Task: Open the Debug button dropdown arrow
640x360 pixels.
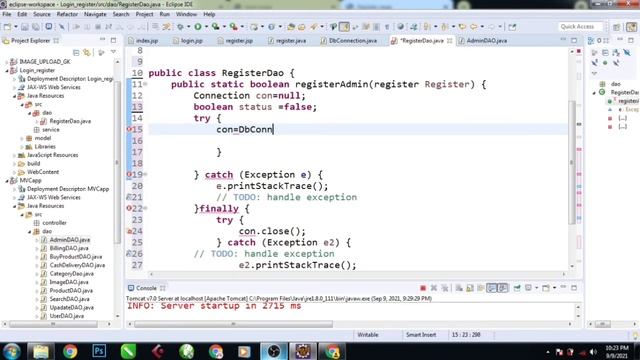Action: click(x=188, y=27)
